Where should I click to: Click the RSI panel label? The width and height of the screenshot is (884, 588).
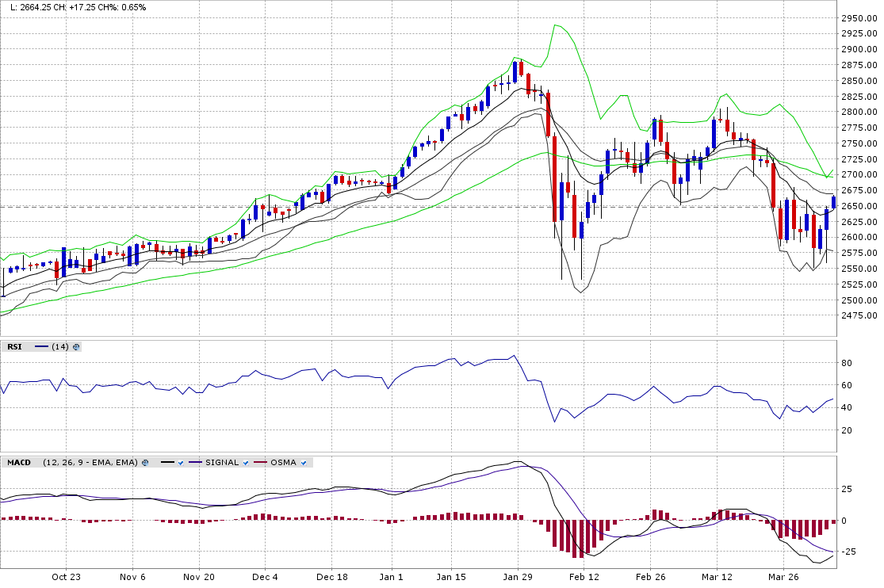pyautogui.click(x=14, y=347)
